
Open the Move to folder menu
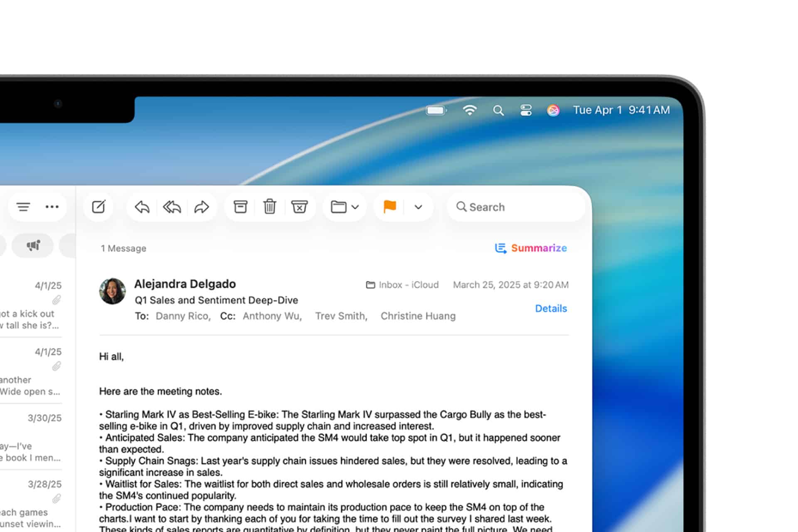coord(345,207)
